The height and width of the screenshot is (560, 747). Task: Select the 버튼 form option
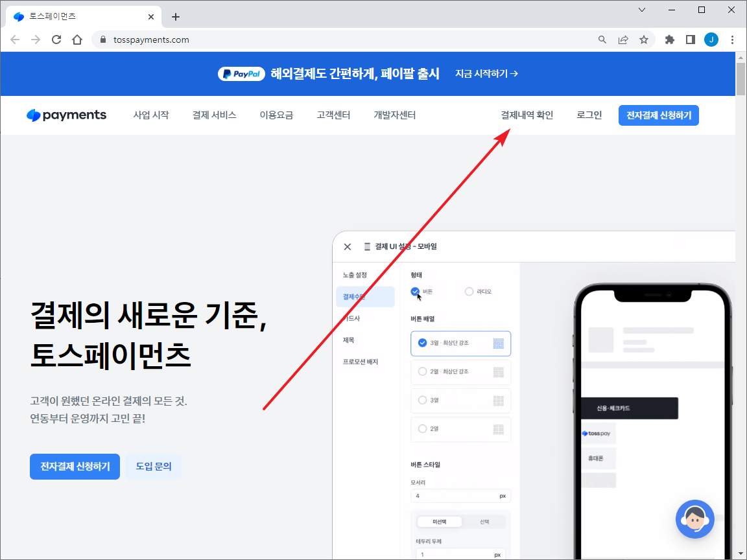pyautogui.click(x=415, y=292)
